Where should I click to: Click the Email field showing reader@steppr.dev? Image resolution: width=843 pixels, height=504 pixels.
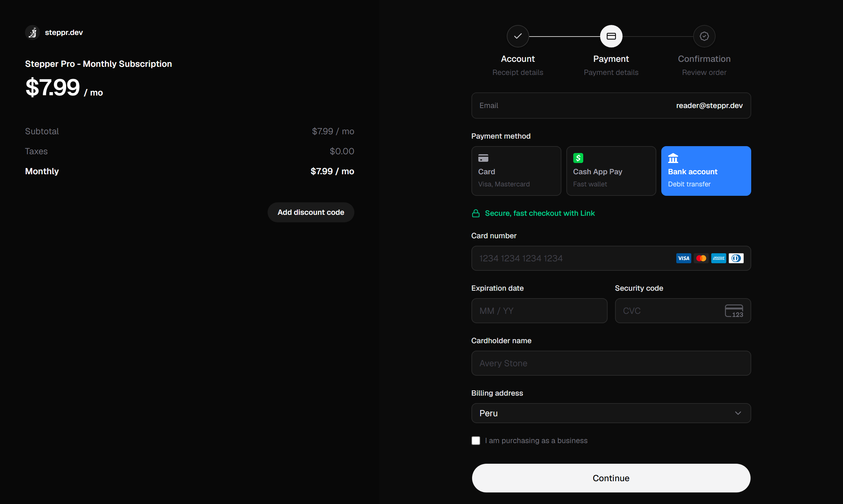pos(611,106)
